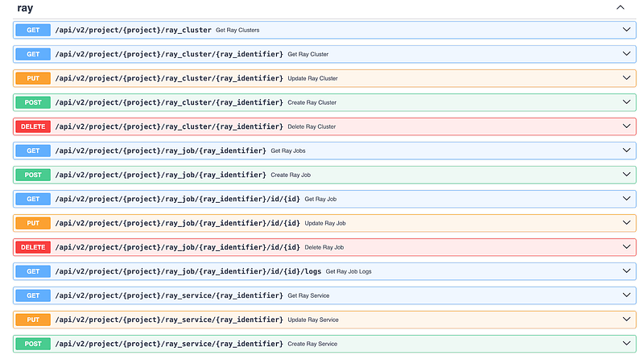Click the Delete Ray Cluster description text
The height and width of the screenshot is (355, 644).
pyautogui.click(x=312, y=126)
